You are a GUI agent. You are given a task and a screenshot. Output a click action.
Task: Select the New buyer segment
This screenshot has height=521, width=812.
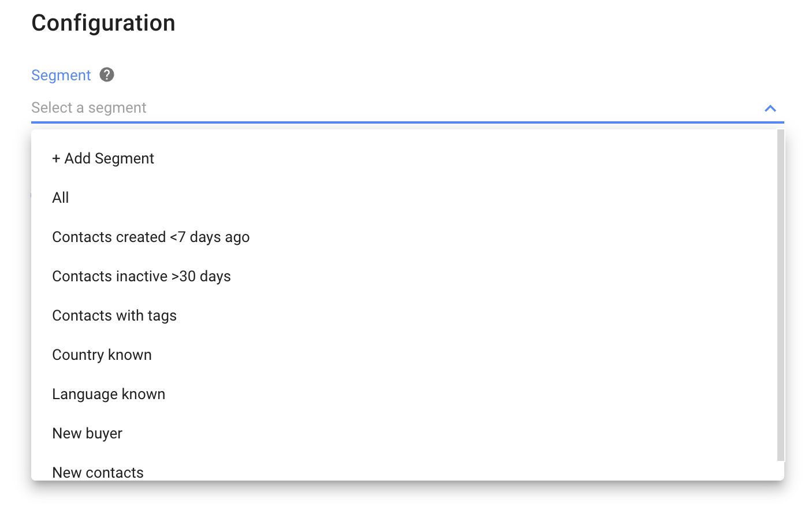[x=87, y=433]
